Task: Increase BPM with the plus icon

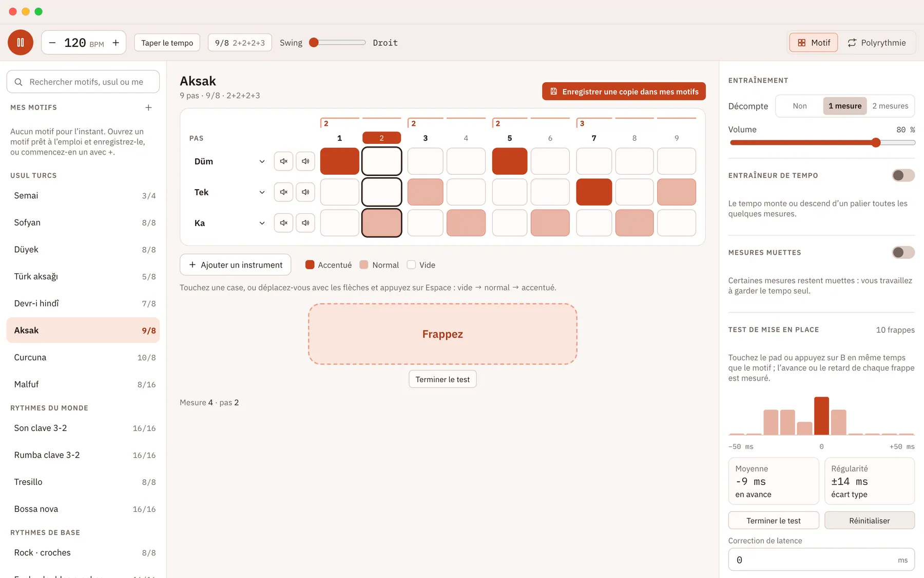Action: tap(116, 43)
